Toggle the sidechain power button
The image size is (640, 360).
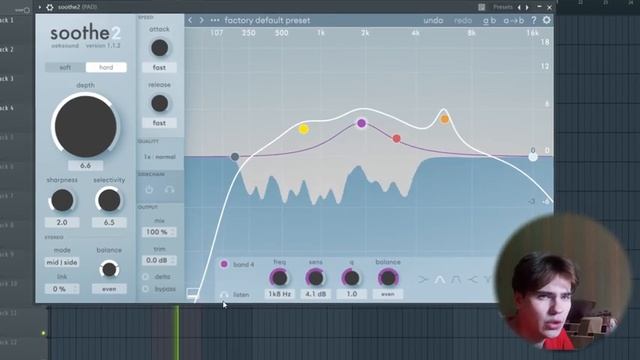pyautogui.click(x=149, y=189)
